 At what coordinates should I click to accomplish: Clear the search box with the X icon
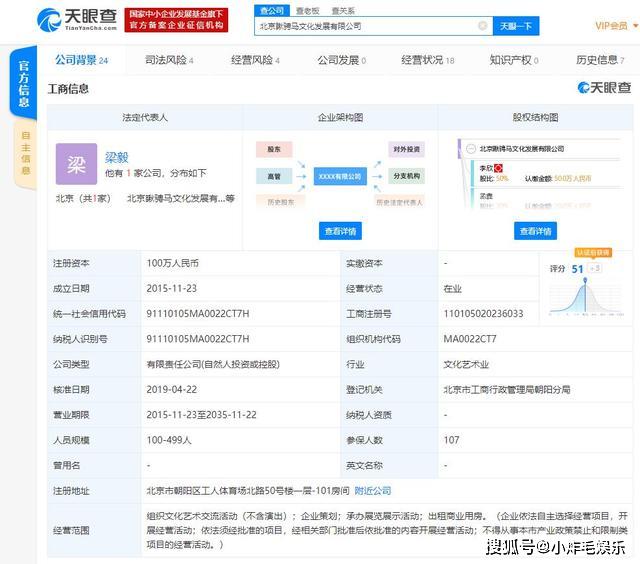[x=482, y=26]
